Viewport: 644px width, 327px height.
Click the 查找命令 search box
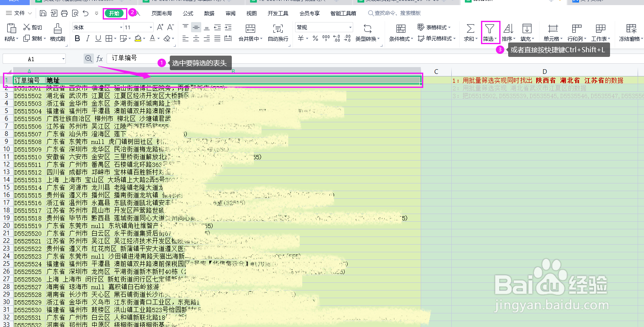click(x=394, y=14)
